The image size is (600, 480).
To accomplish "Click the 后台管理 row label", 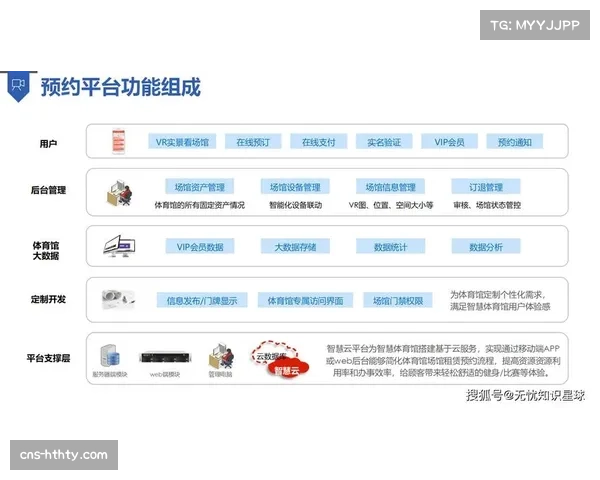I will [48, 190].
